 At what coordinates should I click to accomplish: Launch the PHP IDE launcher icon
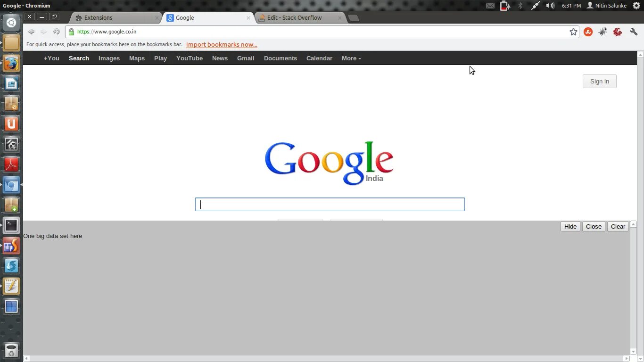point(11,246)
